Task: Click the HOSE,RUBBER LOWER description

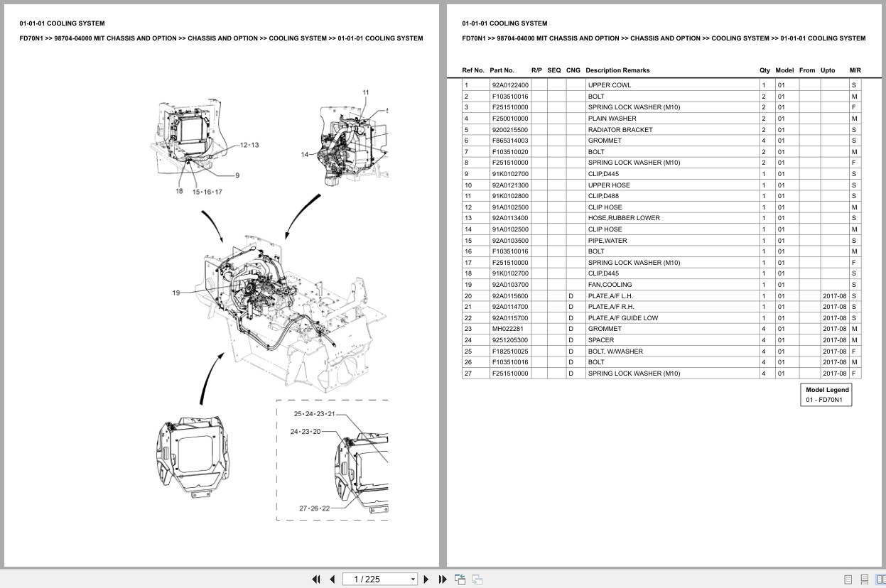Action: pos(624,218)
